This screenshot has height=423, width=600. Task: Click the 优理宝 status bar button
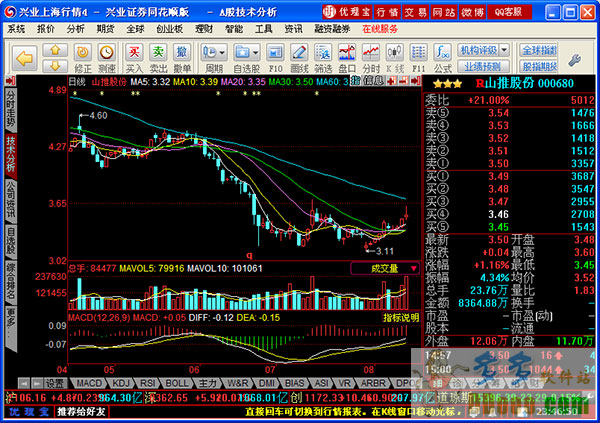(x=29, y=412)
